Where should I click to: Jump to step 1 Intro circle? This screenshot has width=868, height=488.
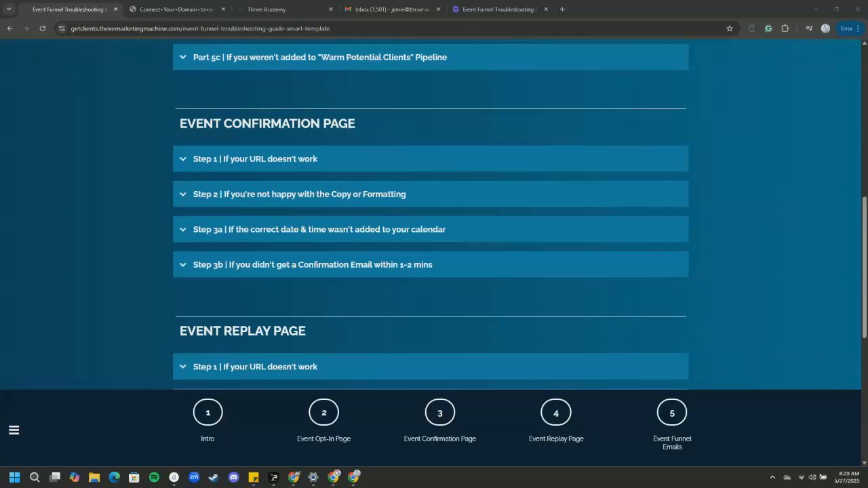tap(208, 412)
